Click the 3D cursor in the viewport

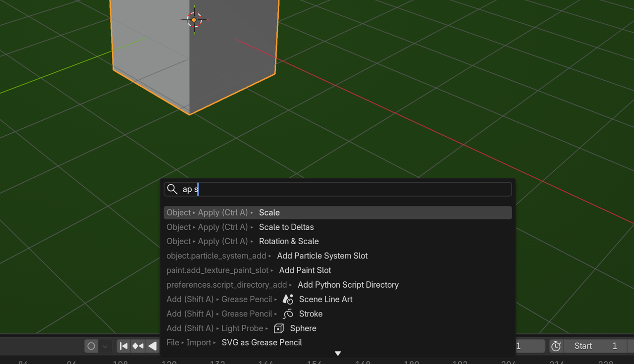194,20
